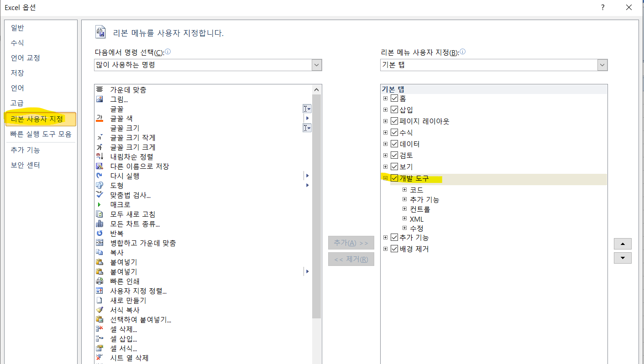Click the 모두 새로 고침 icon
644x364 pixels.
[99, 214]
